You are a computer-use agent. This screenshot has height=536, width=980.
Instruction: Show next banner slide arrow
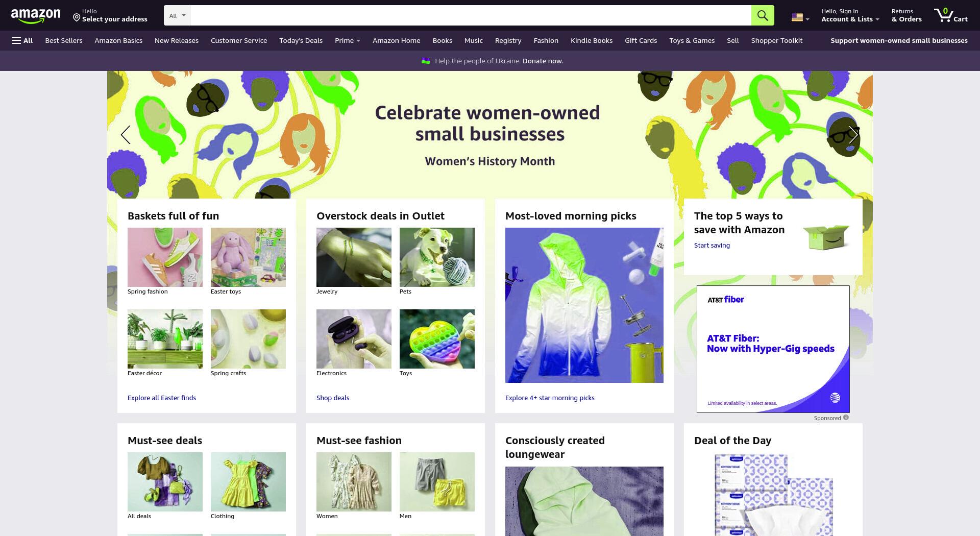(x=853, y=135)
